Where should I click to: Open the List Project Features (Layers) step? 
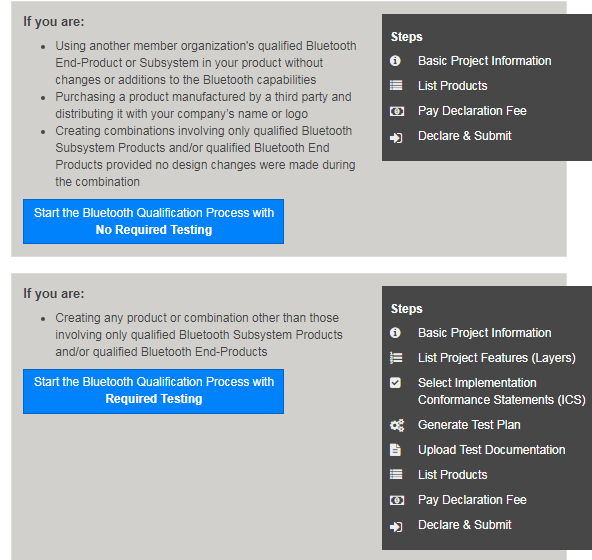tap(496, 358)
